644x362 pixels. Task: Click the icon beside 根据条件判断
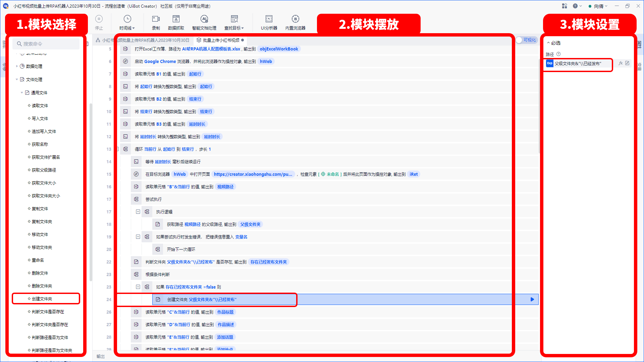[136, 274]
